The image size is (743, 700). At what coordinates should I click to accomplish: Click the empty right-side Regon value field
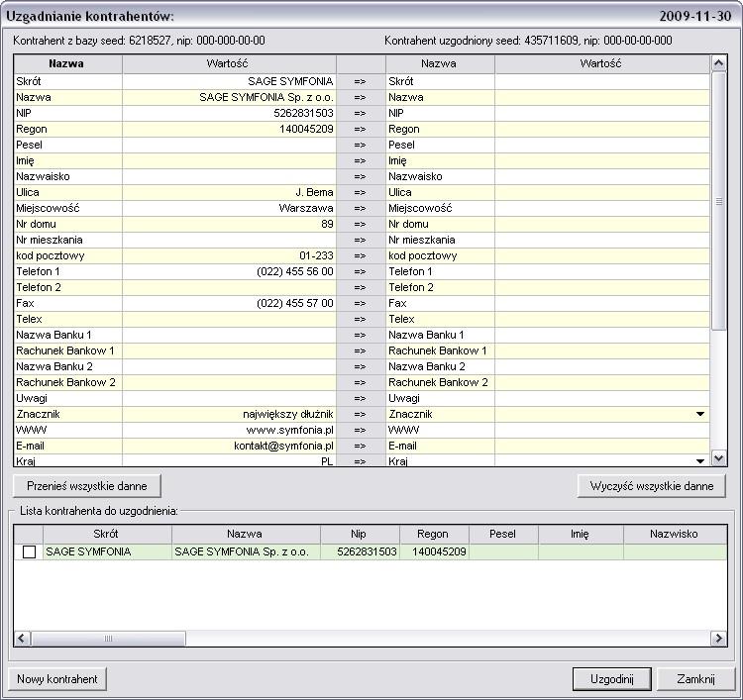tap(601, 129)
